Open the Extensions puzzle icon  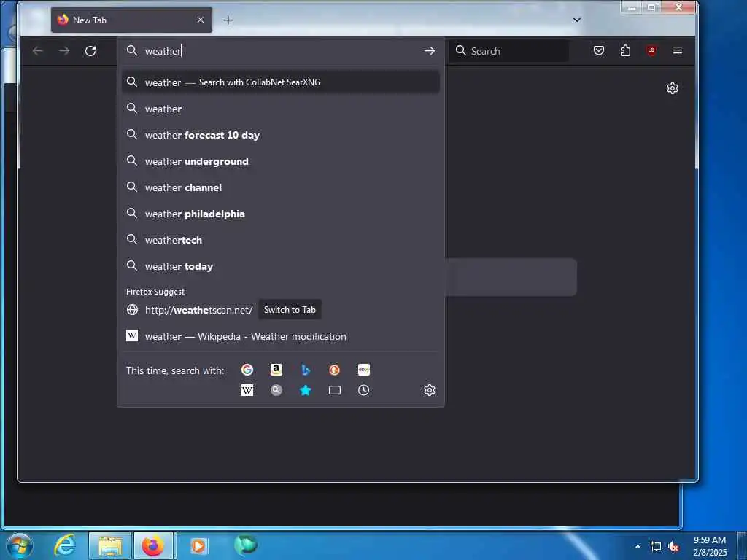pyautogui.click(x=625, y=50)
